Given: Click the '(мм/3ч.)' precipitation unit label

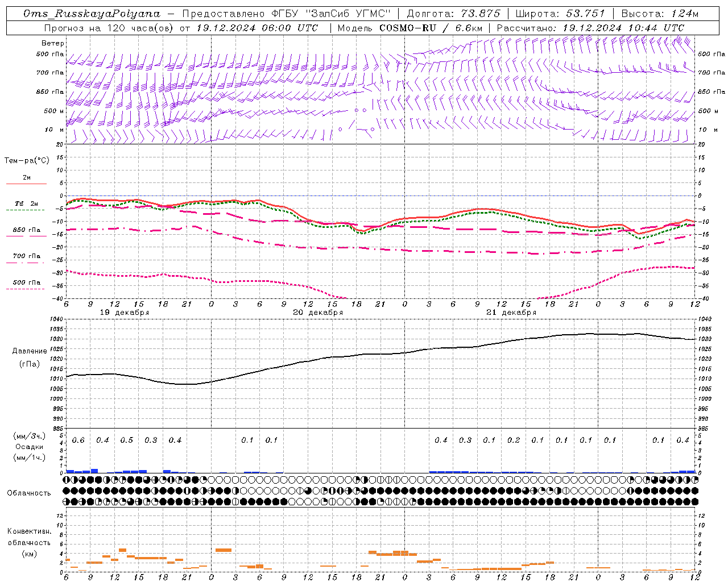Looking at the screenshot, I should (x=30, y=436).
